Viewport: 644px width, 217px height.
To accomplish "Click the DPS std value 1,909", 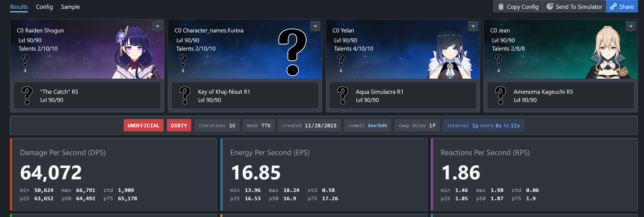I will (126, 190).
